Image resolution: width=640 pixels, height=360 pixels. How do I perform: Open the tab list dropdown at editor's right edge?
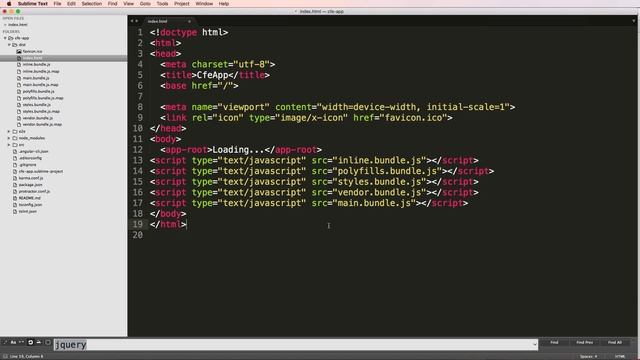[634, 21]
